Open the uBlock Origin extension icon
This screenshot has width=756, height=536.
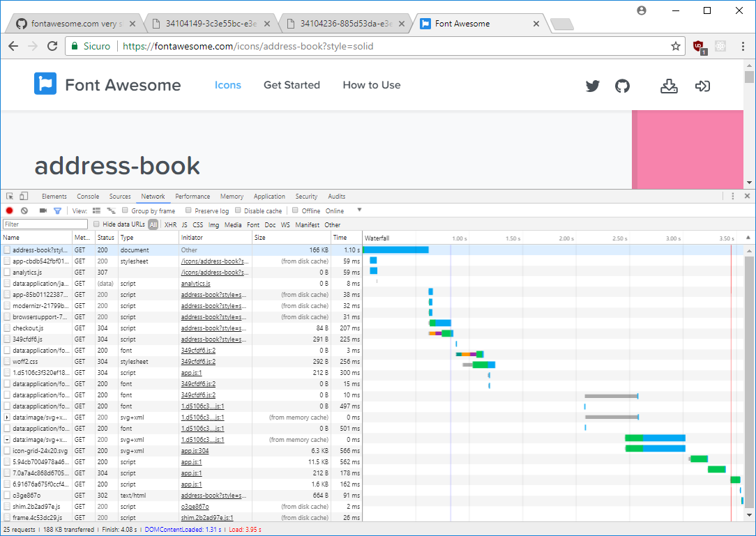(700, 47)
